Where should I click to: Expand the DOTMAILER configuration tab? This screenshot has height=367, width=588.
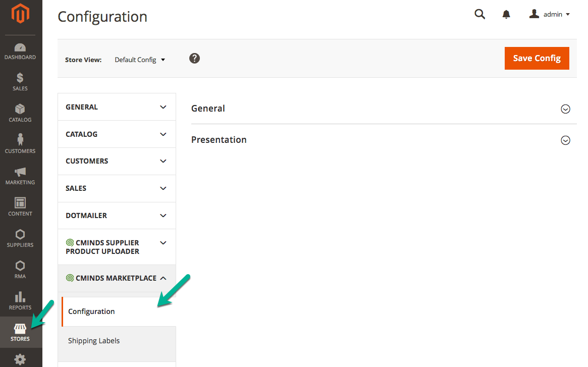[117, 216]
